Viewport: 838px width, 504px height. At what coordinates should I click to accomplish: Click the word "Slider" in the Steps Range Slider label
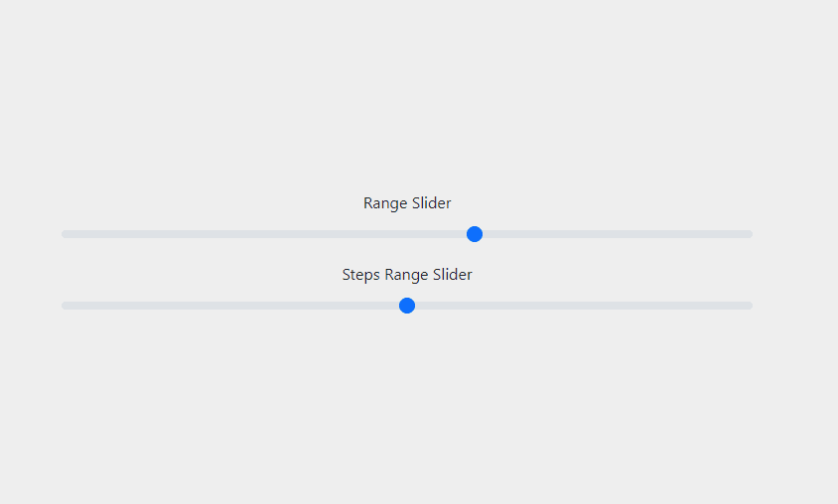(453, 275)
